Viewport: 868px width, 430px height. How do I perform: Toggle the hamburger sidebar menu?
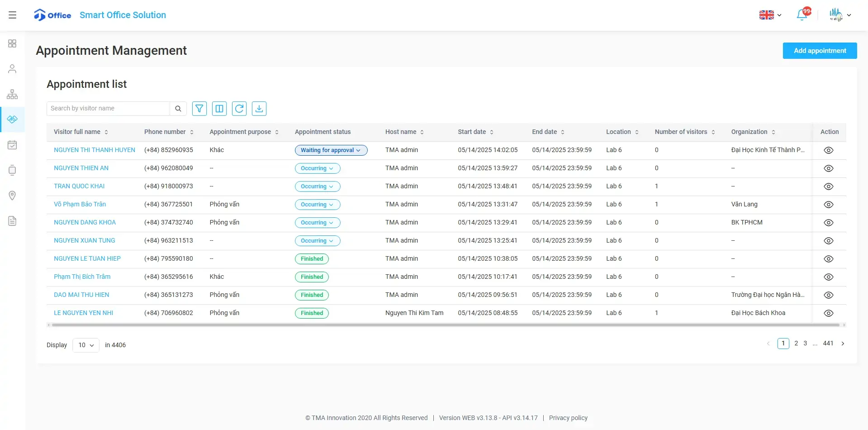pyautogui.click(x=13, y=15)
